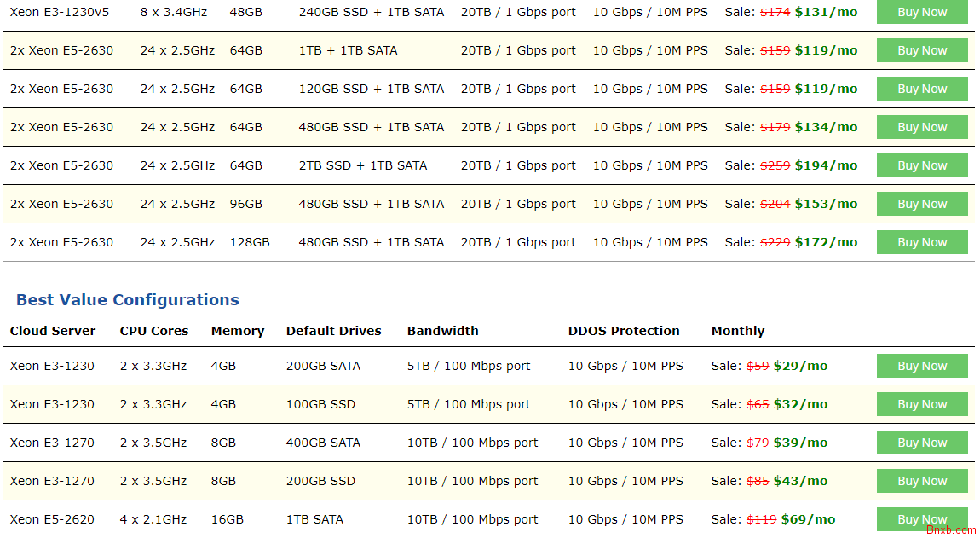Click the CPU Cores column header
This screenshot has width=980, height=538.
click(153, 331)
